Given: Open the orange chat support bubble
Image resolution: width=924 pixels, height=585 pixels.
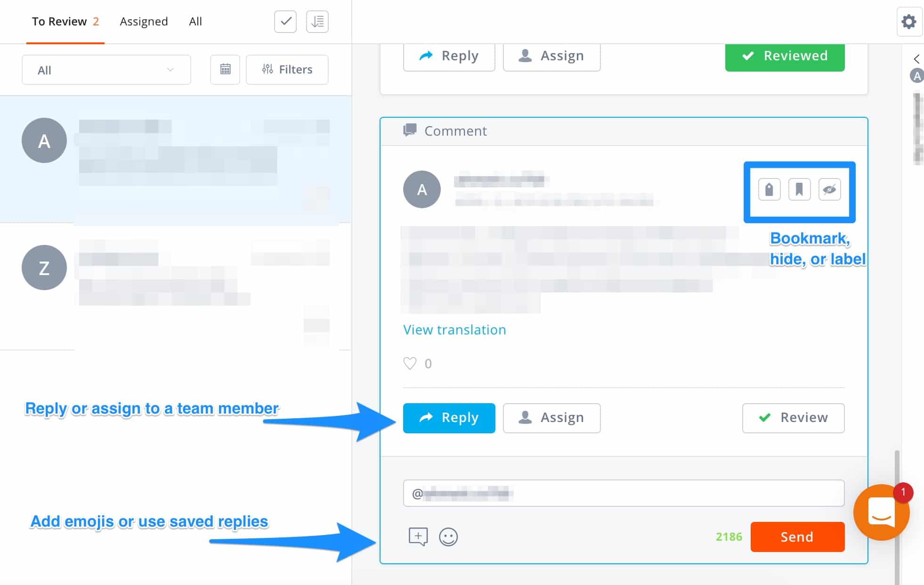Looking at the screenshot, I should [x=881, y=512].
